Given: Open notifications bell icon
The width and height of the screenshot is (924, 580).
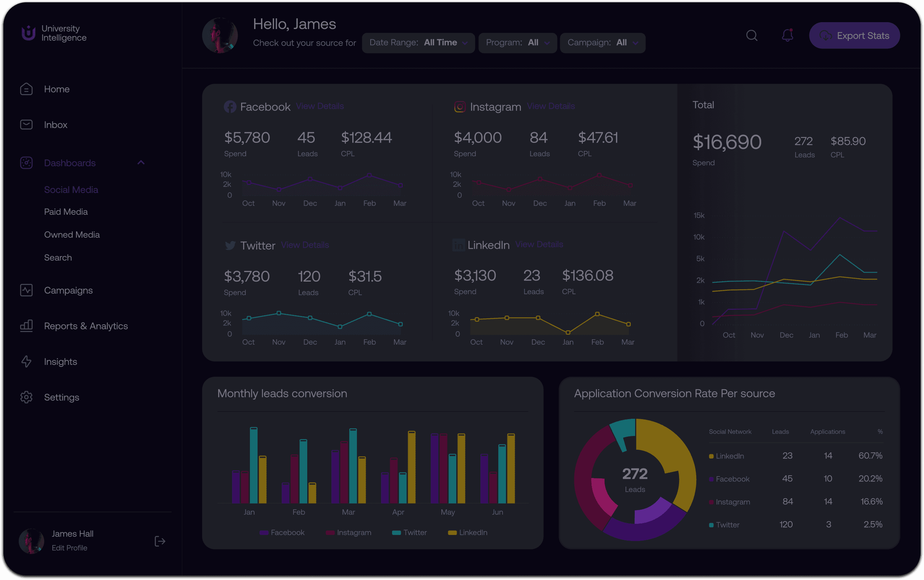Looking at the screenshot, I should point(787,35).
